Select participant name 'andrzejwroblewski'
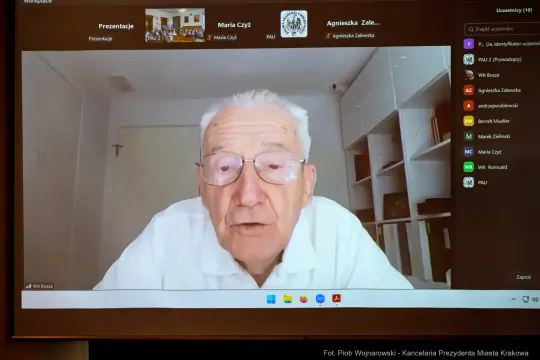Screen dimensions: 540x360 coord(498,105)
